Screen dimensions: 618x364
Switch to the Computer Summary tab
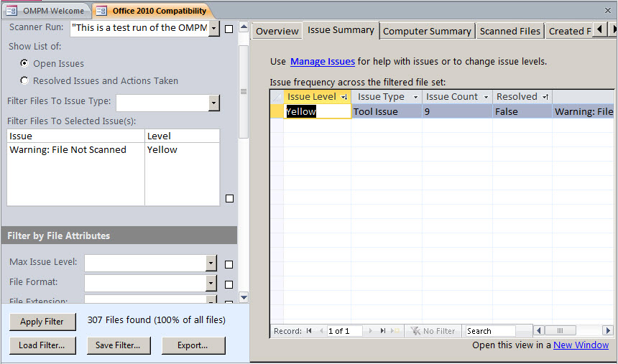428,31
